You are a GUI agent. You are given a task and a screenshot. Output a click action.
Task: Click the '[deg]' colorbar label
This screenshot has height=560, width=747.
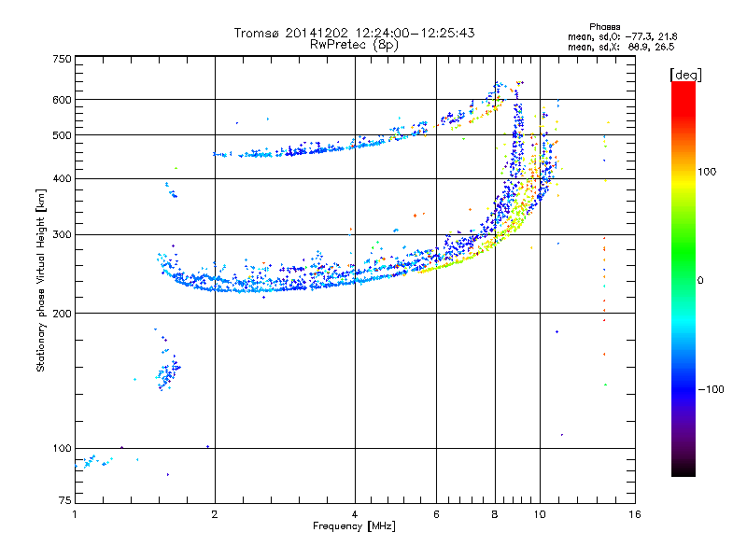tap(685, 75)
